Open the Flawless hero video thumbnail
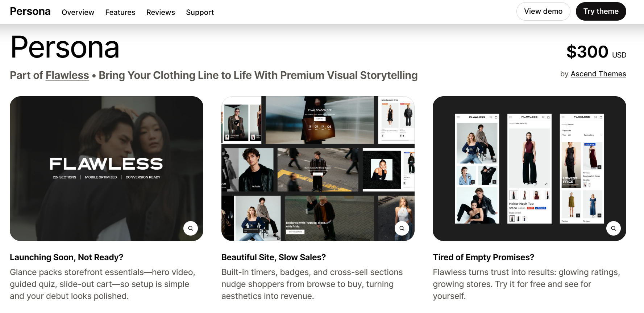This screenshot has width=644, height=313. click(x=107, y=169)
